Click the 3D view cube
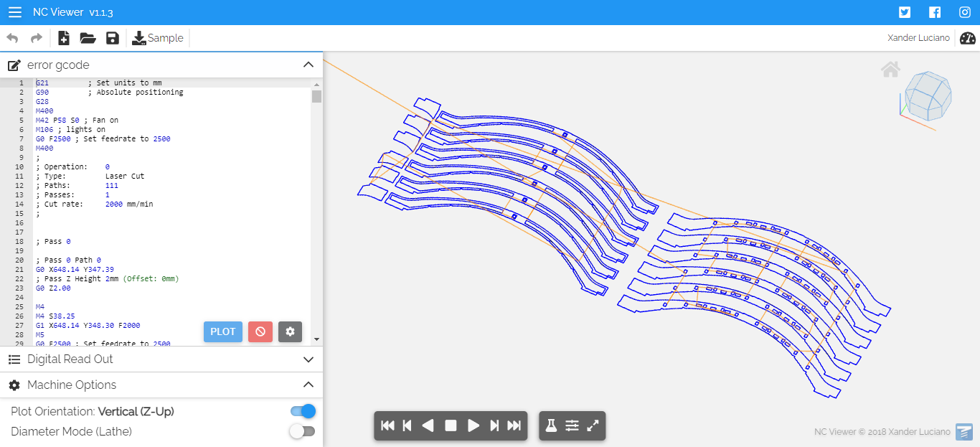Screen dimensions: 980x447 point(927,95)
